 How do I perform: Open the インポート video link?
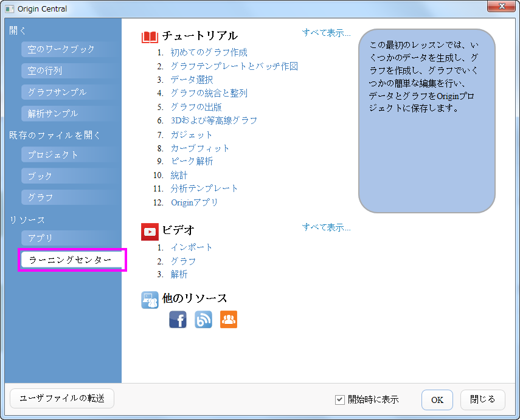[x=192, y=247]
